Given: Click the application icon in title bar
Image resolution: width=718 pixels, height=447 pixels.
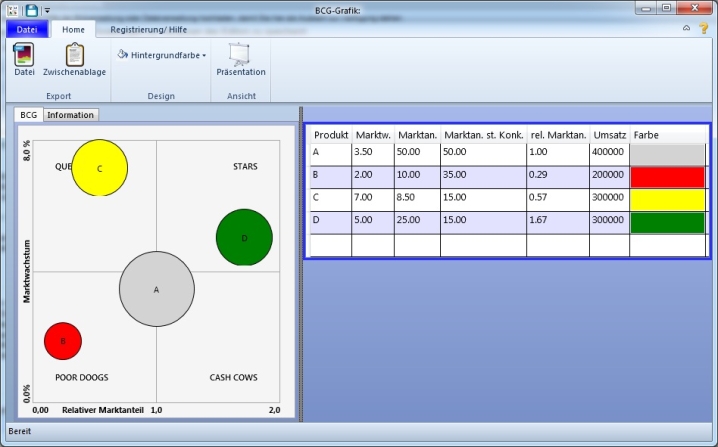Looking at the screenshot, I should click(x=12, y=10).
